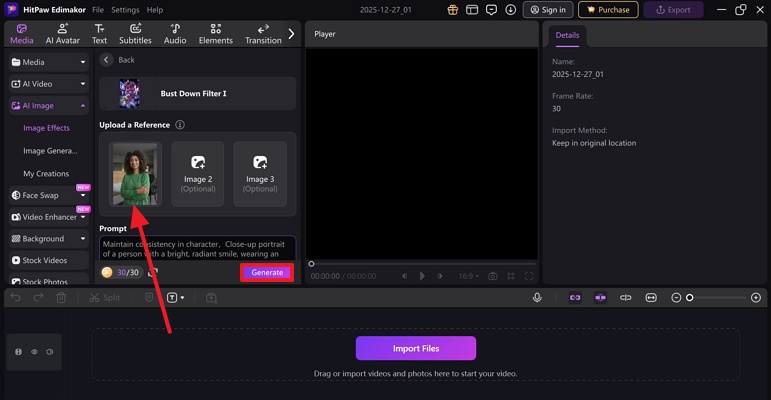Click the marker shield icon
This screenshot has width=771, height=400.
click(x=149, y=297)
